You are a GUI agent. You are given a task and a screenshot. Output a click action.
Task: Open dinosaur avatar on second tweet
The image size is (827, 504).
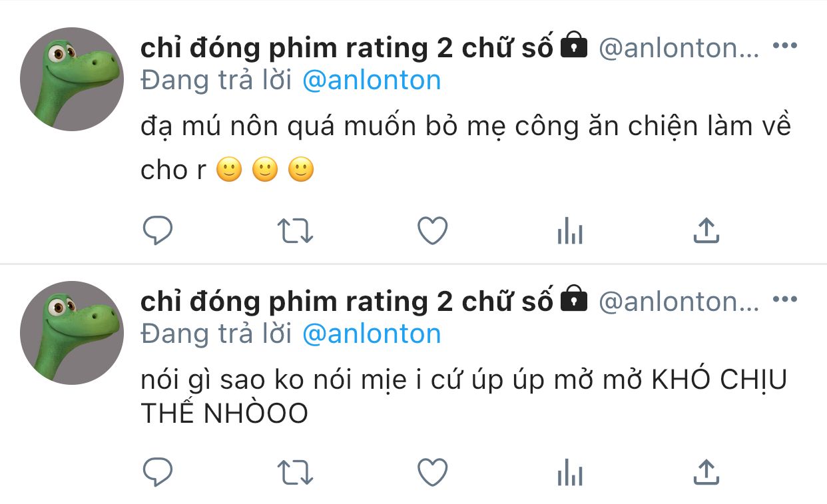click(72, 333)
